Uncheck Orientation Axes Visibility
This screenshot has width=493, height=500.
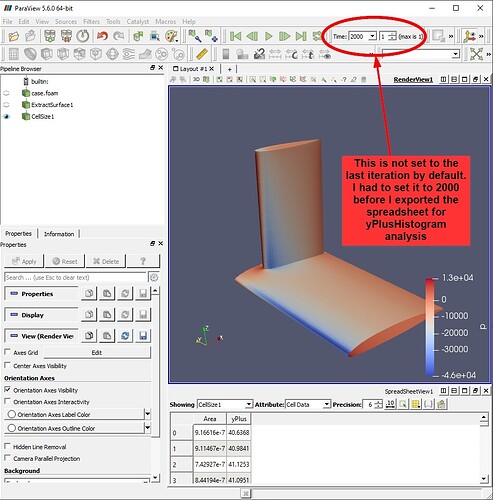coord(7,389)
